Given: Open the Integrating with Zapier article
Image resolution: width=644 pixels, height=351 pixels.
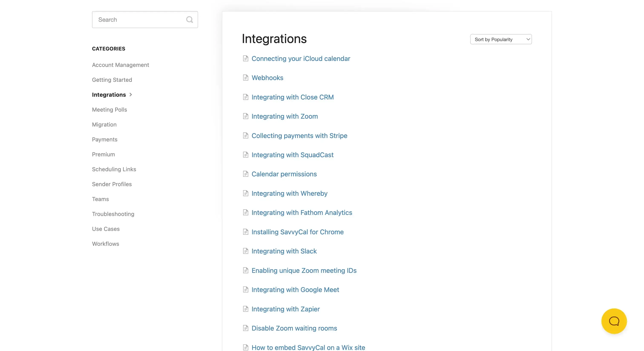Looking at the screenshot, I should point(286,309).
